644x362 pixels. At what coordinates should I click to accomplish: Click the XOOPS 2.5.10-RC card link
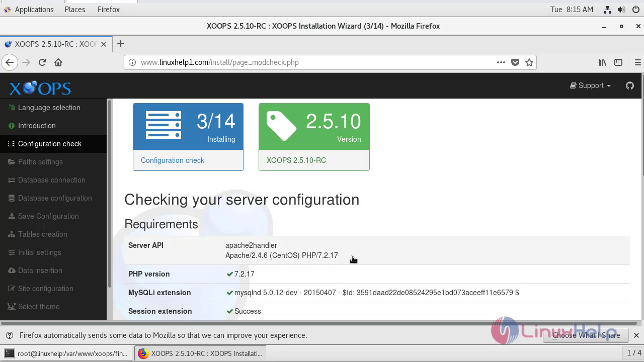pos(296,160)
